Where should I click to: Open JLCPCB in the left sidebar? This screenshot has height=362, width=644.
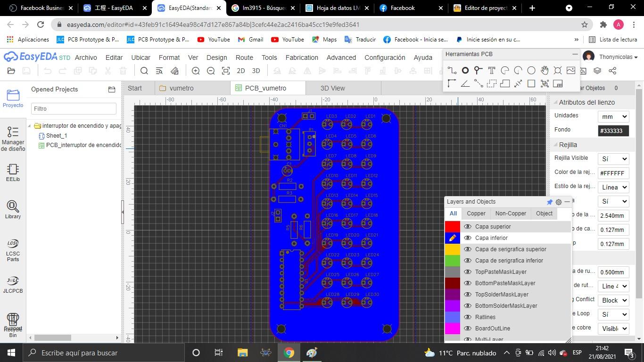(x=13, y=285)
